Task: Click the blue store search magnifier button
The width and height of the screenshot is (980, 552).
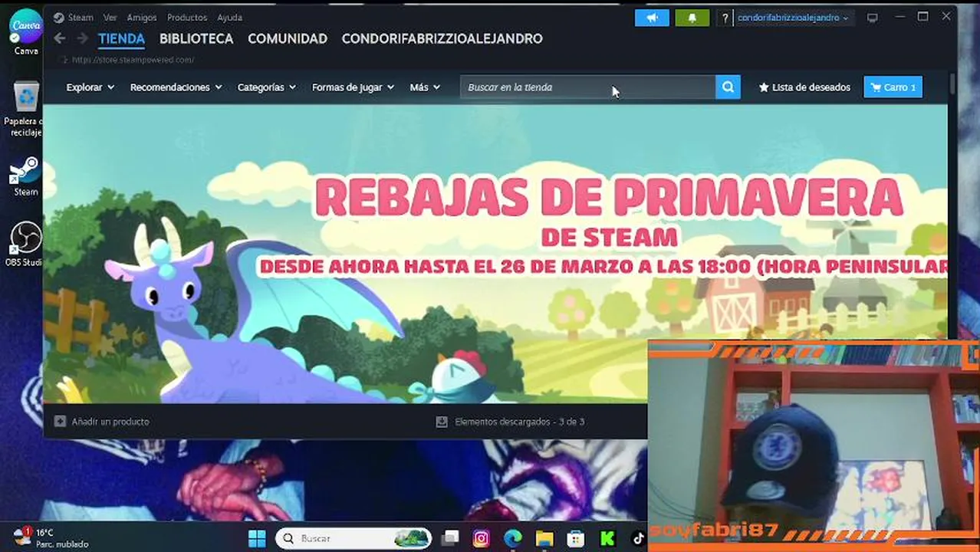Action: [728, 87]
